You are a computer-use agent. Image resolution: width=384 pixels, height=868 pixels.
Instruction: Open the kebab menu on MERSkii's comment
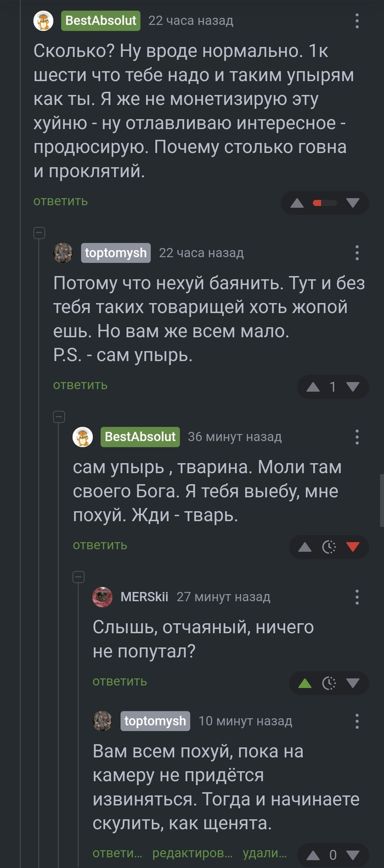(357, 597)
